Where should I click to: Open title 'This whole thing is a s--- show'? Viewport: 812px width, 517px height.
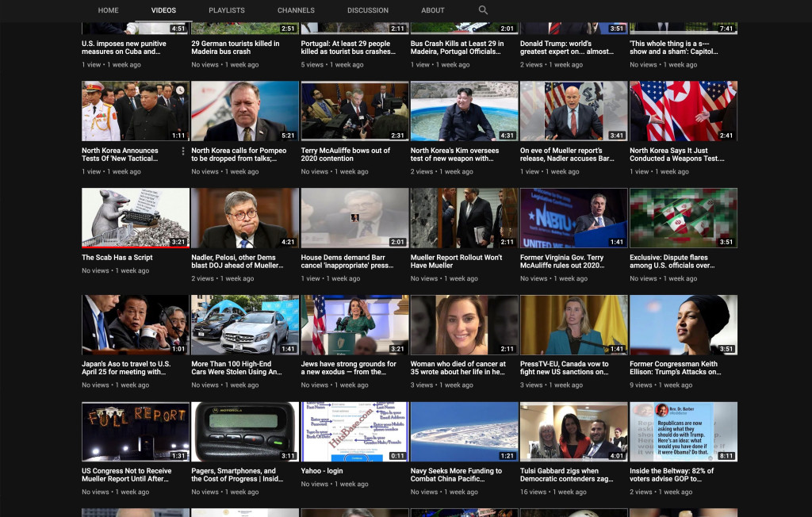(x=674, y=48)
